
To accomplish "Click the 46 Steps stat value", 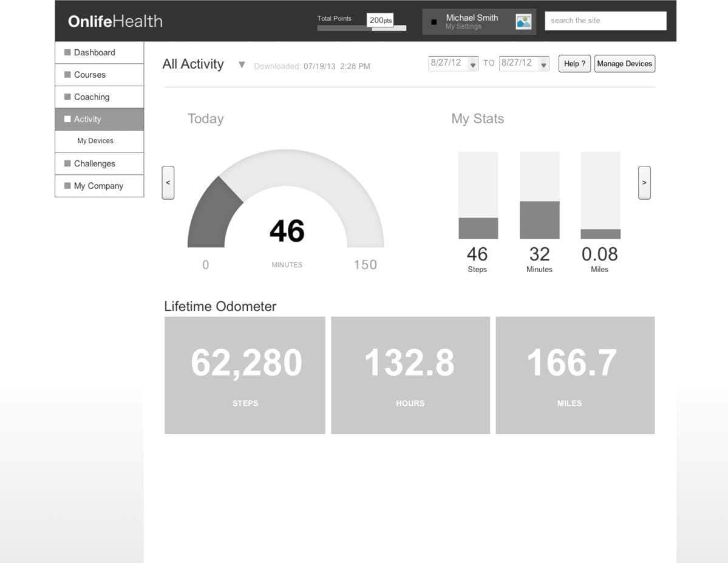I will [x=477, y=254].
